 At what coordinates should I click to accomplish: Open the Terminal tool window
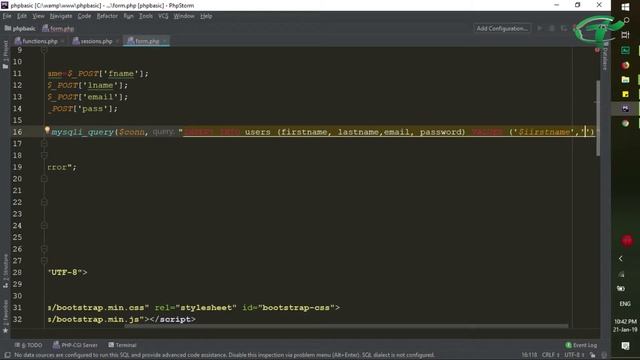point(122,345)
